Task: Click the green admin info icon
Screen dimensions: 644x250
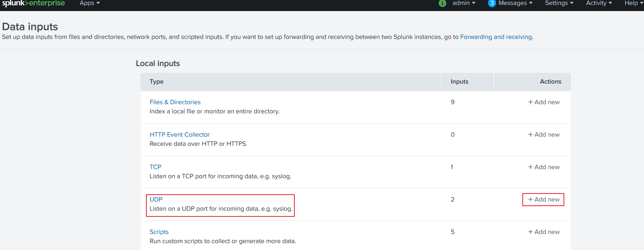Action: (x=442, y=3)
